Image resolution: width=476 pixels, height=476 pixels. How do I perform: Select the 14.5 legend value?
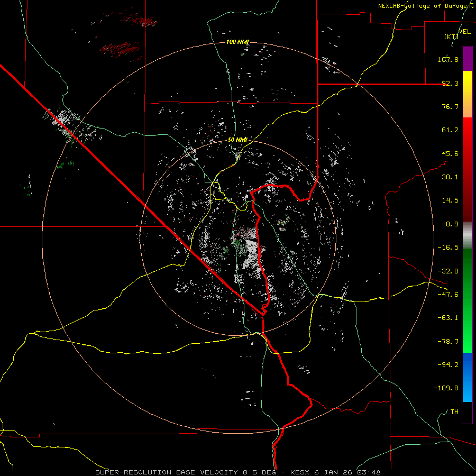[450, 200]
